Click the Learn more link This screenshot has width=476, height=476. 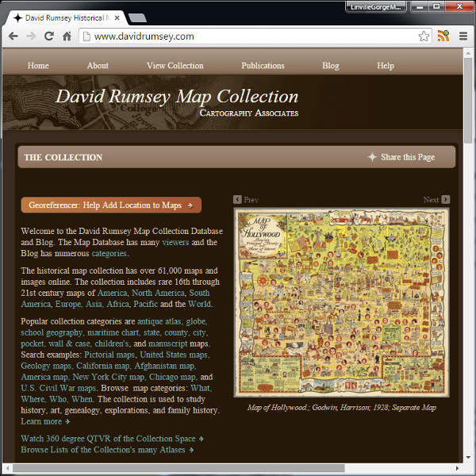45,422
